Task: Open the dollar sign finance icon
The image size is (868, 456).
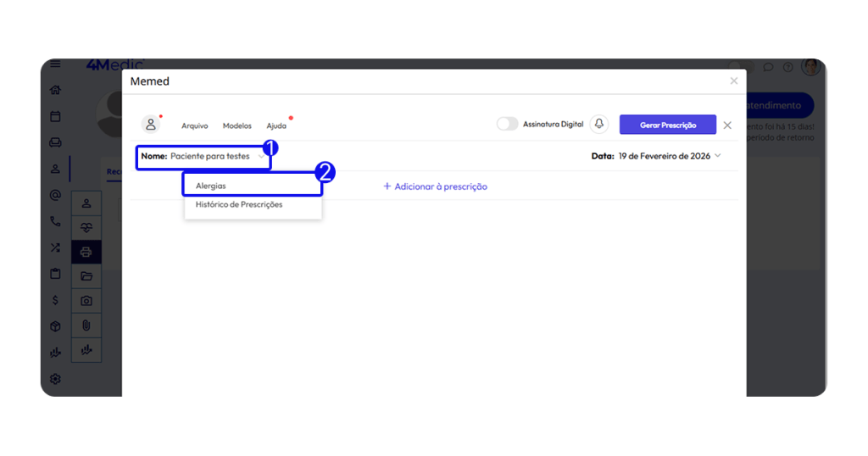Action: point(55,299)
